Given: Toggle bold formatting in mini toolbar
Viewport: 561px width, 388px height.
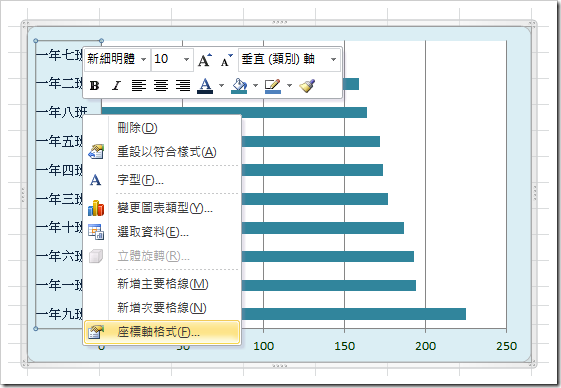Looking at the screenshot, I should tap(94, 86).
